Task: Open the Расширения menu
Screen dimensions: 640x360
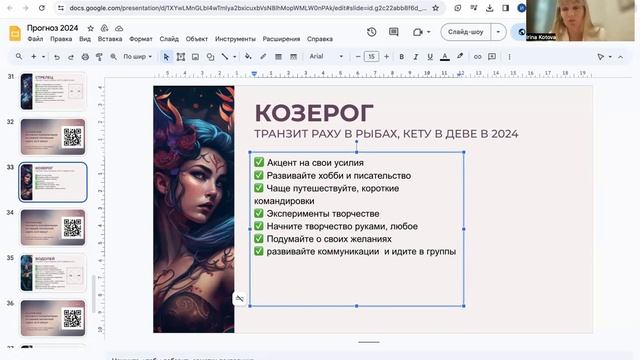Action: 281,39
